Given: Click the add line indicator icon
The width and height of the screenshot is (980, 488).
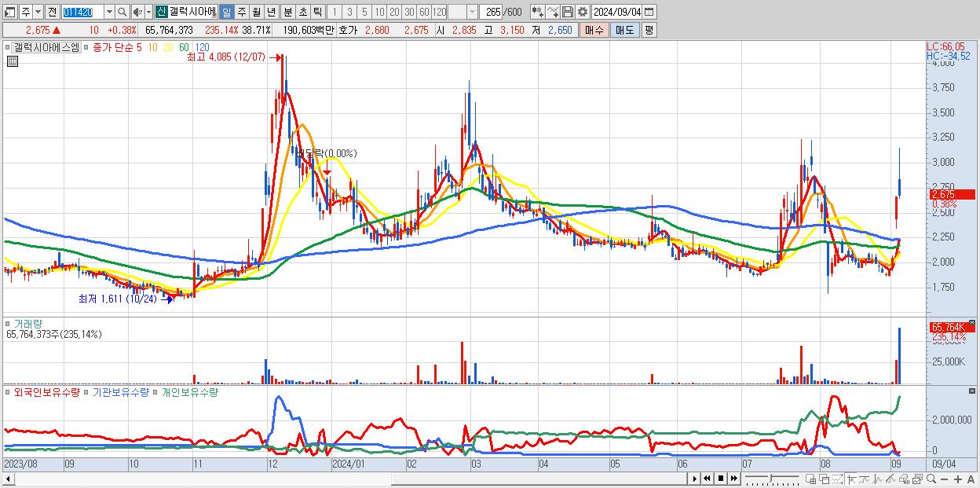Looking at the screenshot, I should (553, 12).
